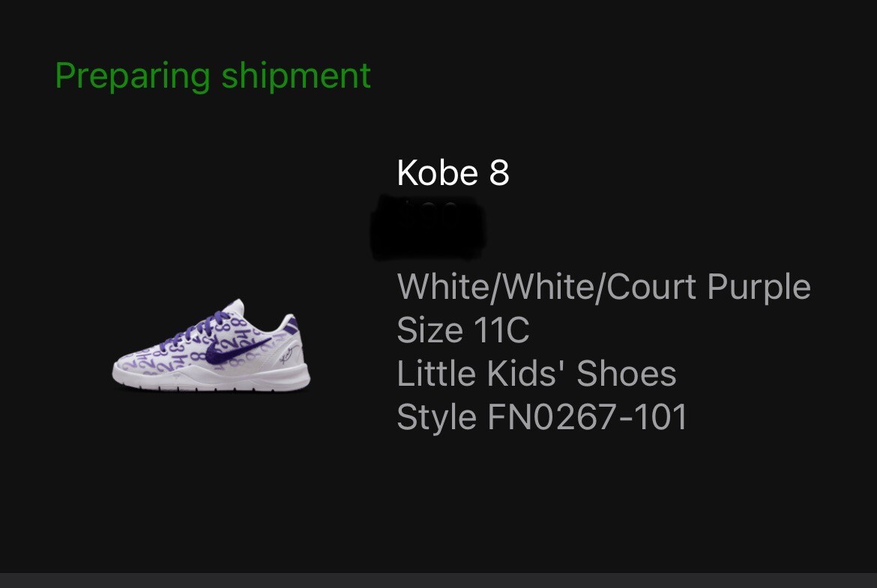Click the style code FN0267-101
The height and width of the screenshot is (588, 877).
[x=587, y=417]
